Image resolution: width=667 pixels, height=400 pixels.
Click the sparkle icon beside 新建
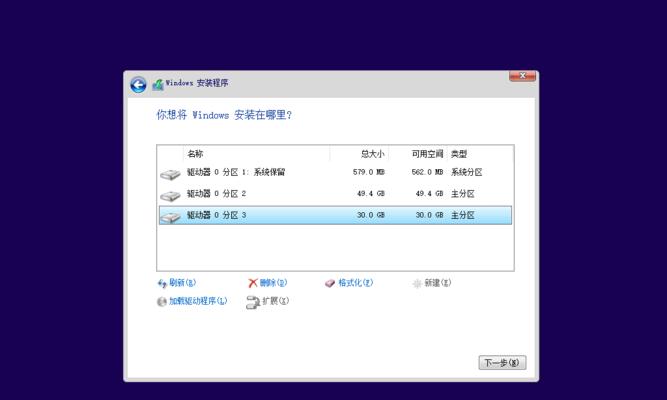pos(417,283)
